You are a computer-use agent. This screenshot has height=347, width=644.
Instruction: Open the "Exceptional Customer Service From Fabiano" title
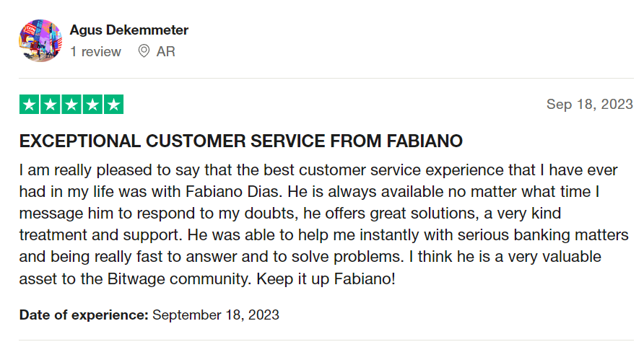[x=240, y=141]
